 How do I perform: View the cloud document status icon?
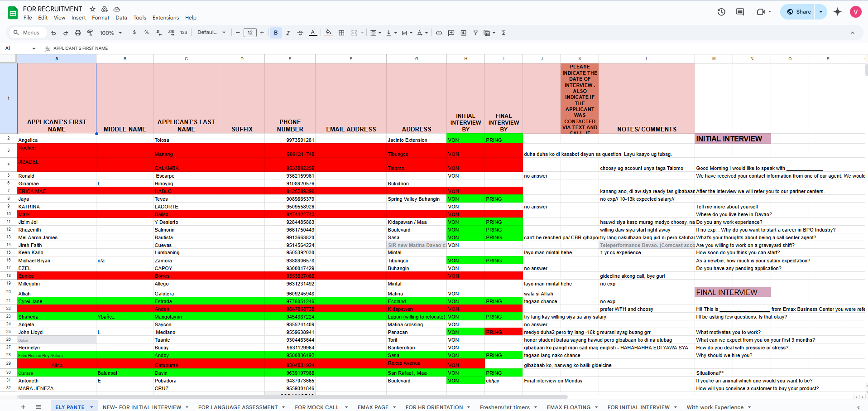(117, 9)
